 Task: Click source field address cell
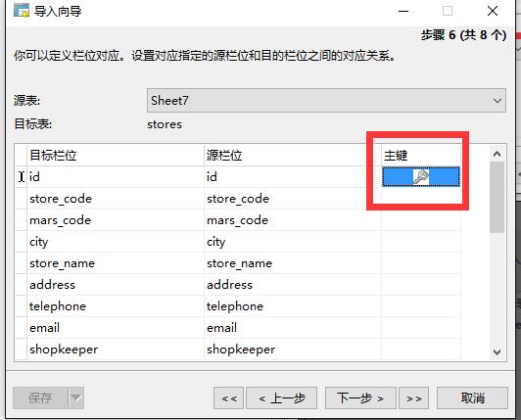pyautogui.click(x=293, y=285)
